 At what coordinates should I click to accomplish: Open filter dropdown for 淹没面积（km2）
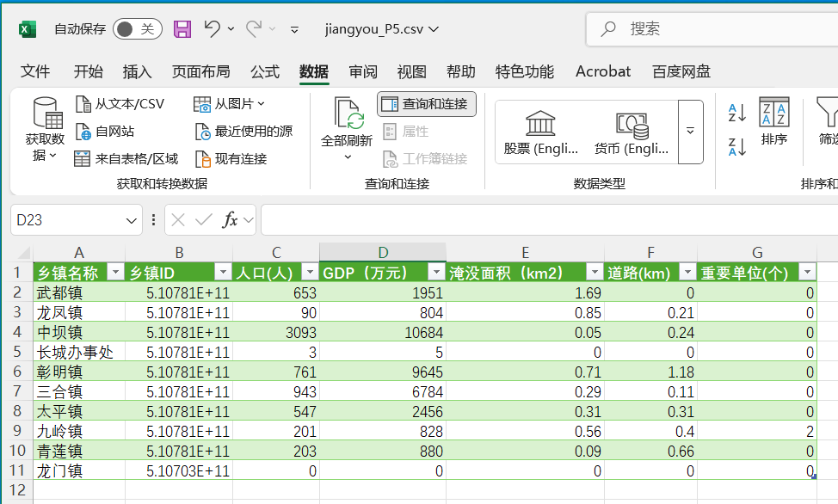tap(595, 272)
